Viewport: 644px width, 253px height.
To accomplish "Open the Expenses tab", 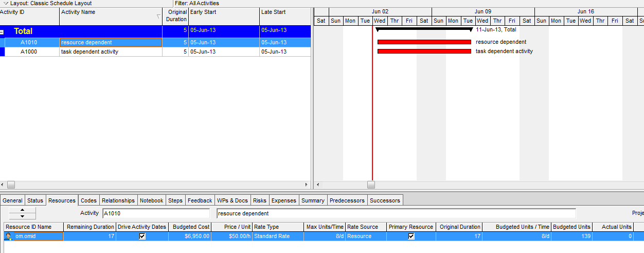I will (284, 200).
